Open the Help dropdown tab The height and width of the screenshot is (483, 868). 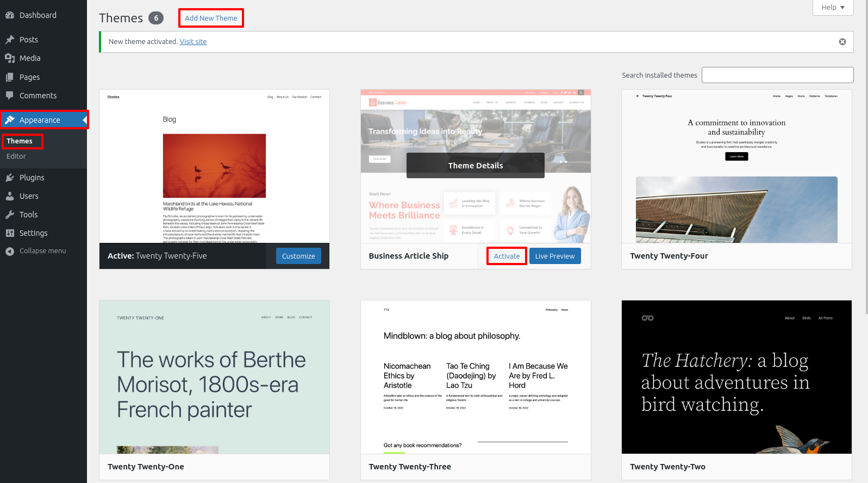click(833, 8)
